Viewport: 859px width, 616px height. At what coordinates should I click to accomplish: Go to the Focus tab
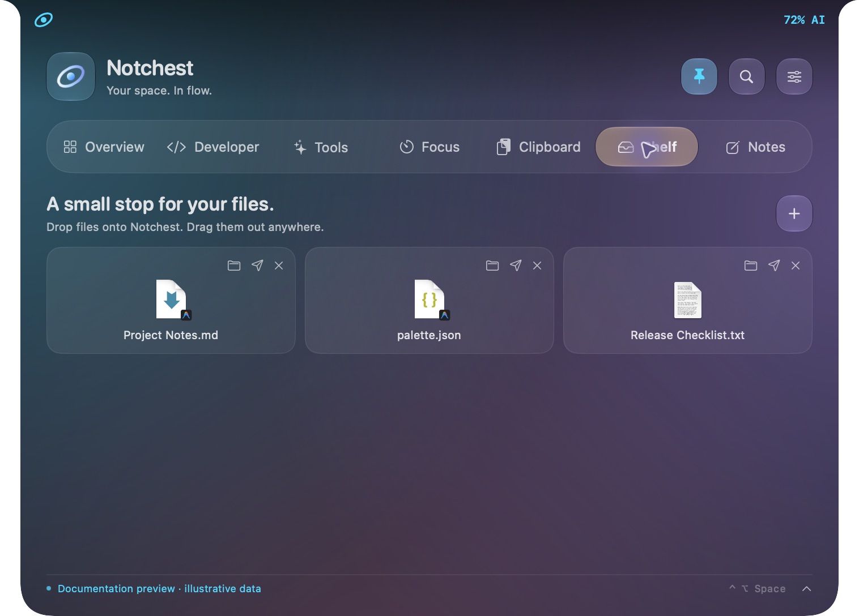coord(429,147)
